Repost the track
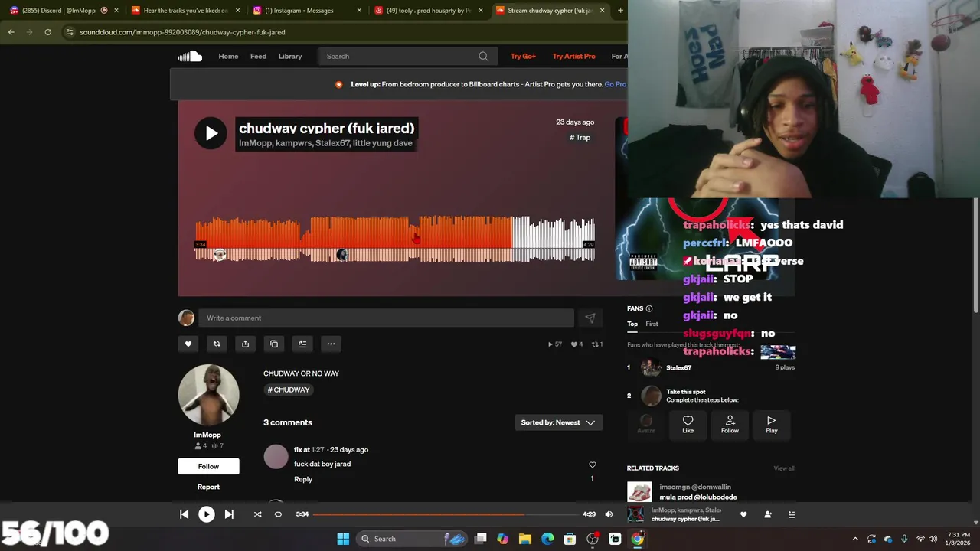 pyautogui.click(x=217, y=344)
